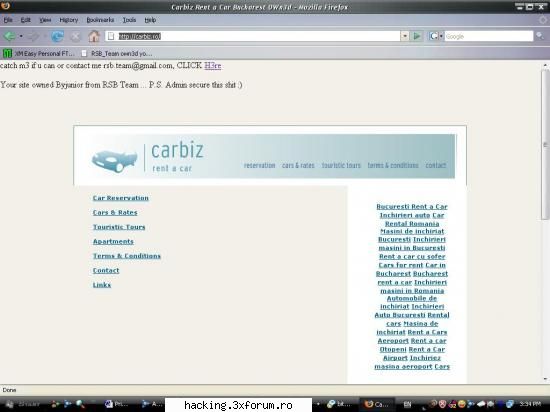The width and height of the screenshot is (550, 412).
Task: Click the Google search engine icon
Action: click(434, 36)
